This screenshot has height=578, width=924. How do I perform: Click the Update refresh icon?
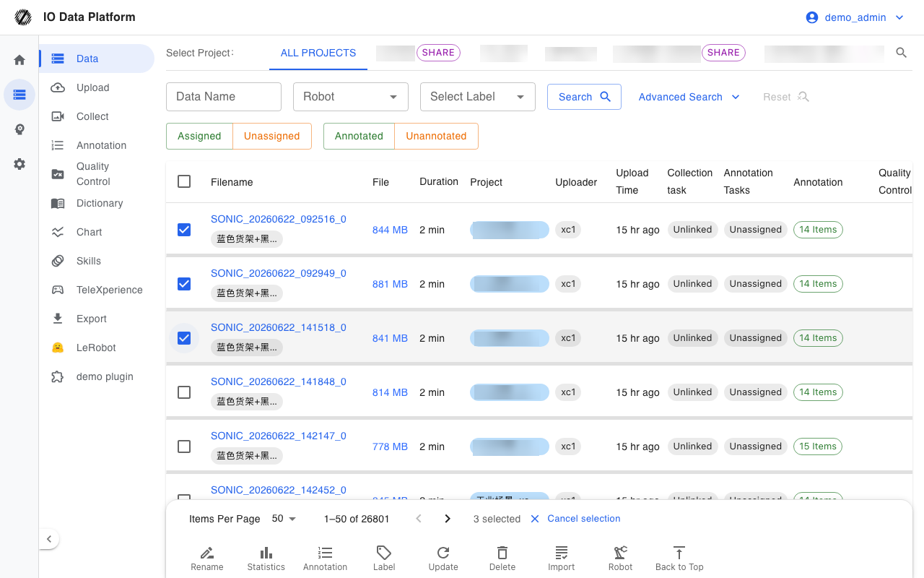pyautogui.click(x=443, y=553)
